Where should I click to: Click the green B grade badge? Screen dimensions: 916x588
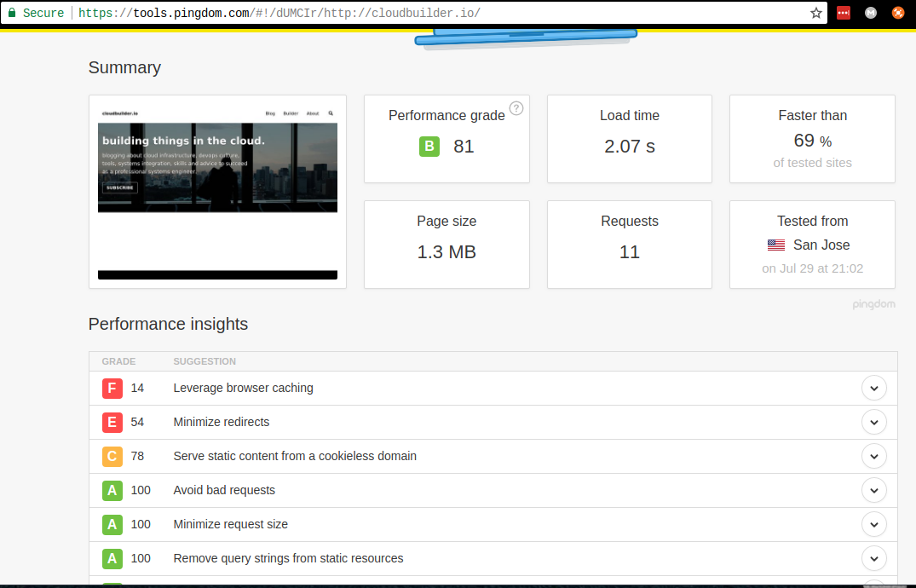coord(429,147)
